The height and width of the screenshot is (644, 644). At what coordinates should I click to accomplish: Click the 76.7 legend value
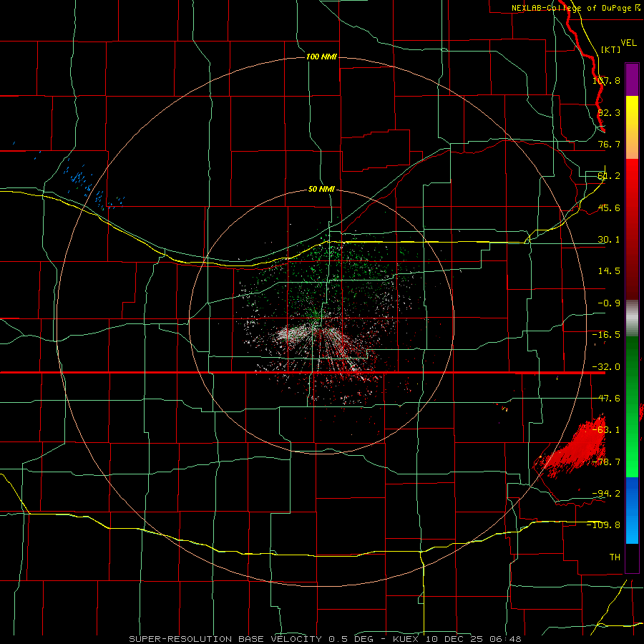[609, 144]
